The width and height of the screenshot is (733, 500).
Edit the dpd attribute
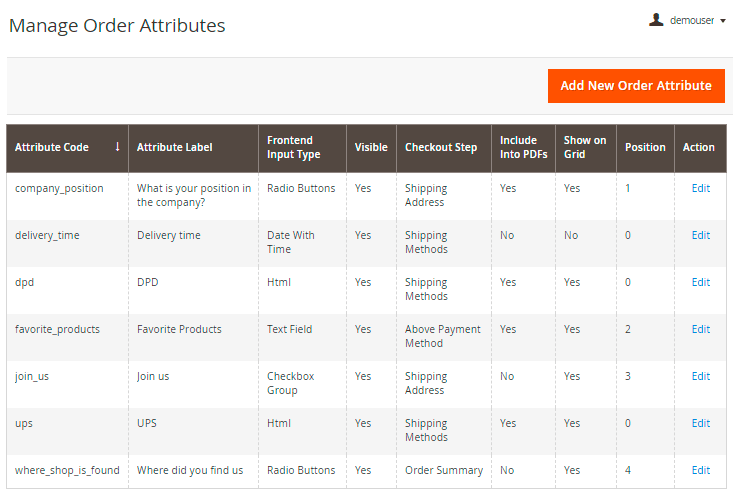point(701,282)
